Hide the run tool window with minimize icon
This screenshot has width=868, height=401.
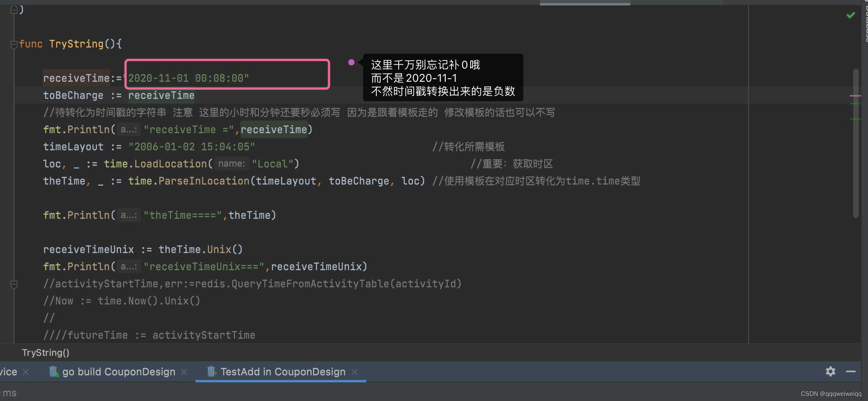click(x=851, y=372)
